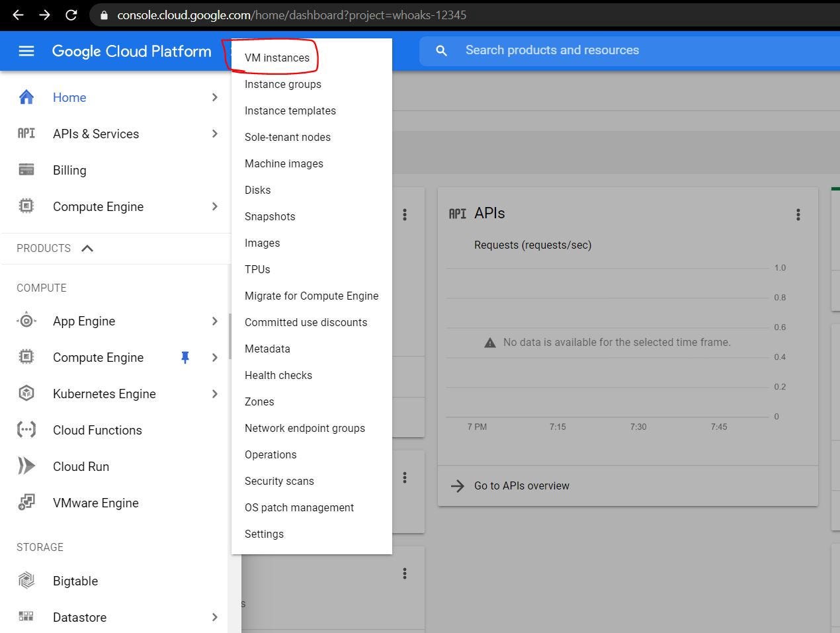Collapse the PRODUCTS section
Image resolution: width=840 pixels, height=633 pixels.
pyautogui.click(x=87, y=248)
